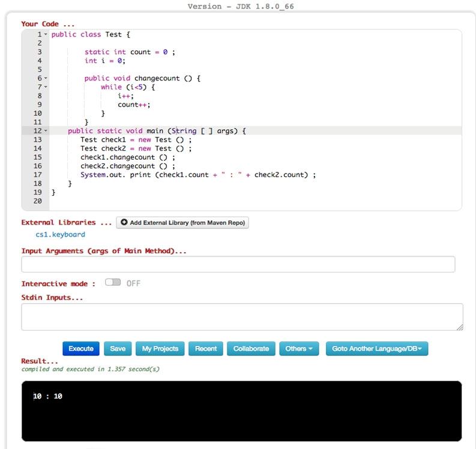Viewport: 476px width, 449px height.
Task: Click the plus icon on Add External Library
Action: click(124, 222)
